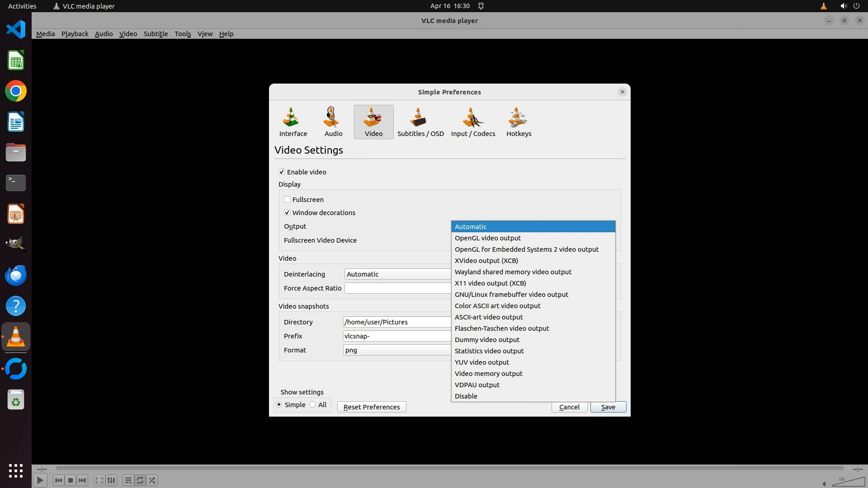Click the Save button
Viewport: 868px width, 488px height.
[608, 407]
